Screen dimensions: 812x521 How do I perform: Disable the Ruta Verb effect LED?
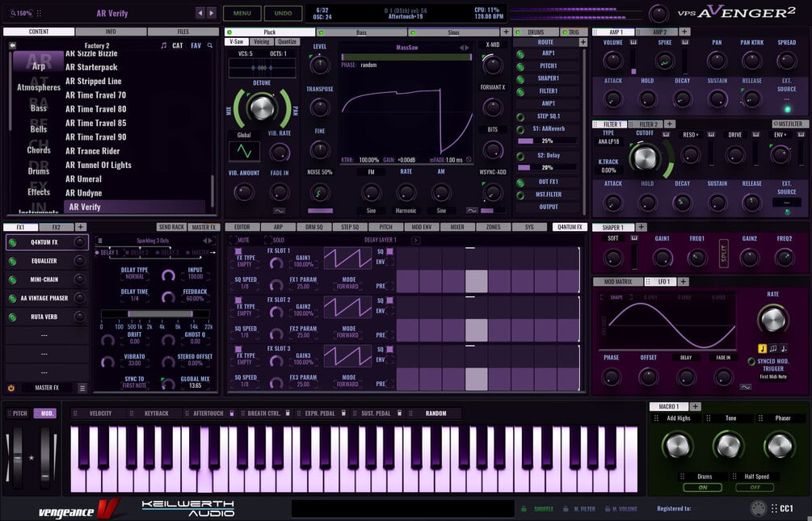click(x=12, y=317)
